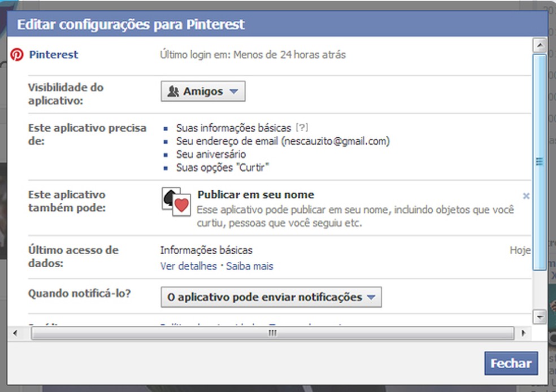The image size is (556, 392).
Task: Click the horizontal scrollbar thumb
Action: pos(272,333)
